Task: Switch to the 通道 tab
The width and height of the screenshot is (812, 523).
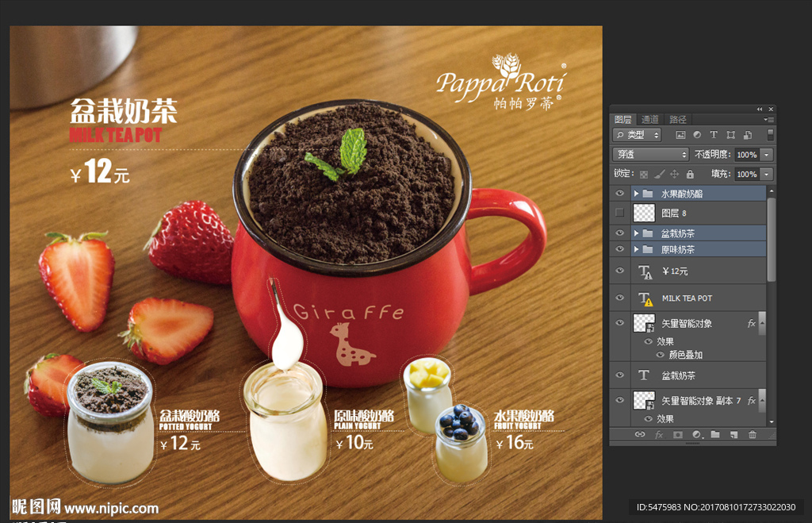Action: click(x=649, y=119)
